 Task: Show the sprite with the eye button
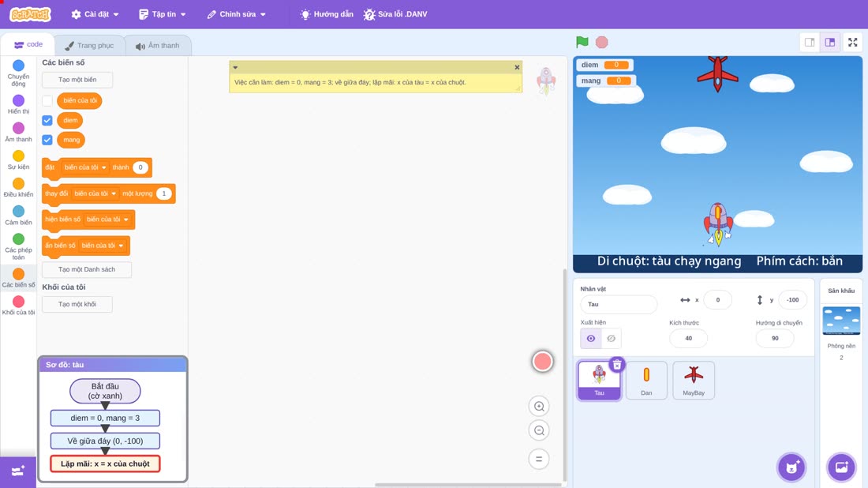click(x=591, y=339)
